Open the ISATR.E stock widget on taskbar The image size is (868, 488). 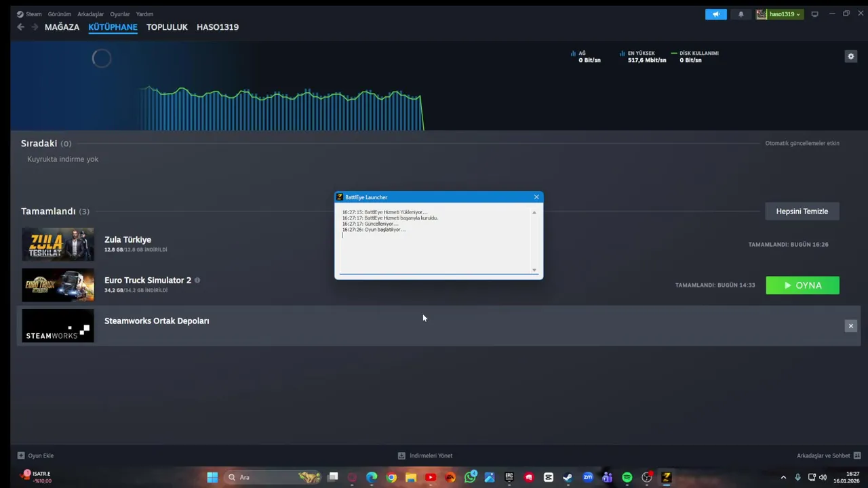coord(37,477)
